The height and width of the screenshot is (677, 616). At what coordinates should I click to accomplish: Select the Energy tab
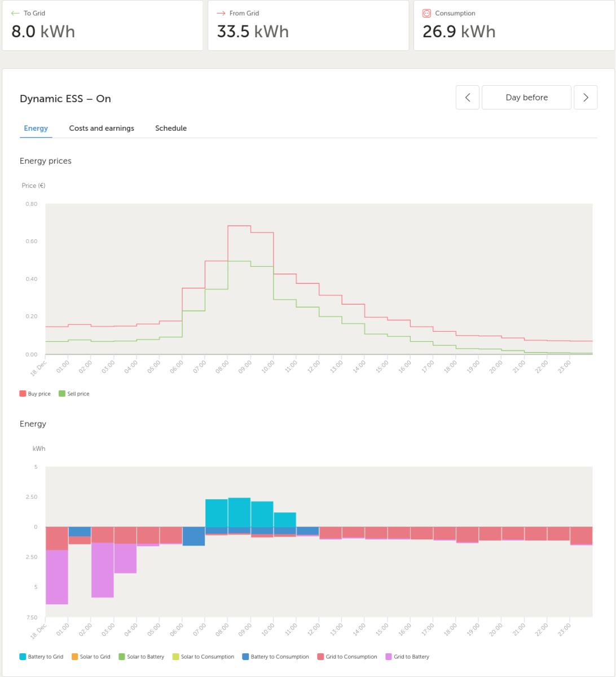point(36,128)
